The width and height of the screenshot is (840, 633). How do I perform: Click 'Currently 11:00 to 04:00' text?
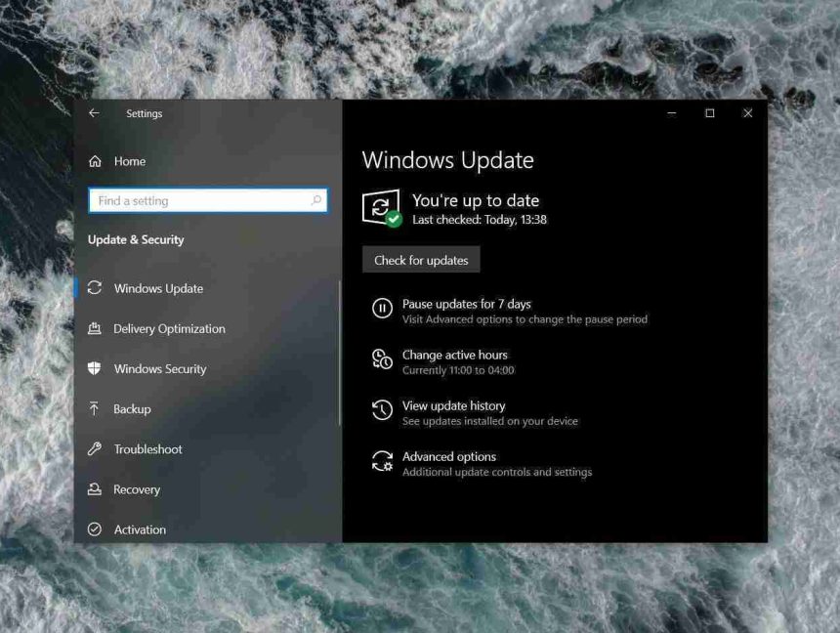pyautogui.click(x=458, y=370)
